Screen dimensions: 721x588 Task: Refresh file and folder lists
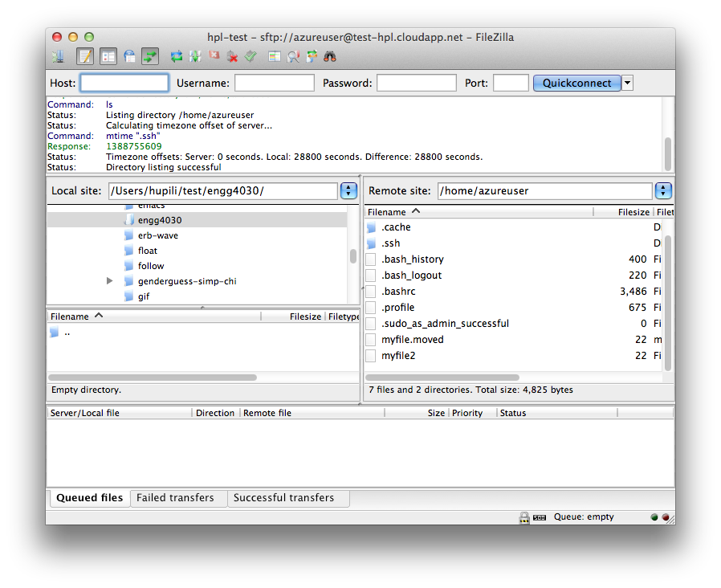coord(176,56)
